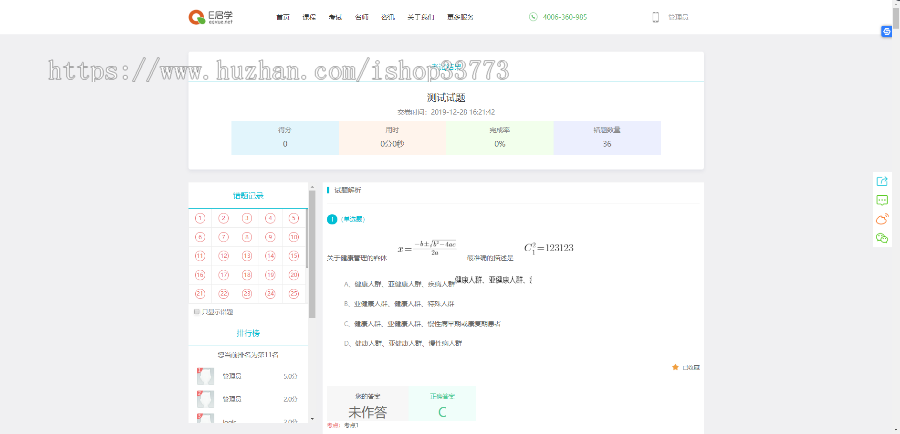Open question circle 25
The height and width of the screenshot is (434, 900).
click(294, 294)
